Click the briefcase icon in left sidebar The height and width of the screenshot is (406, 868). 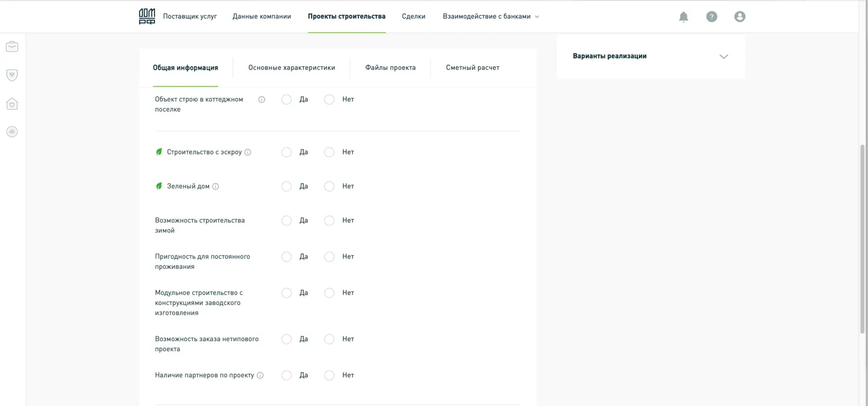click(12, 47)
